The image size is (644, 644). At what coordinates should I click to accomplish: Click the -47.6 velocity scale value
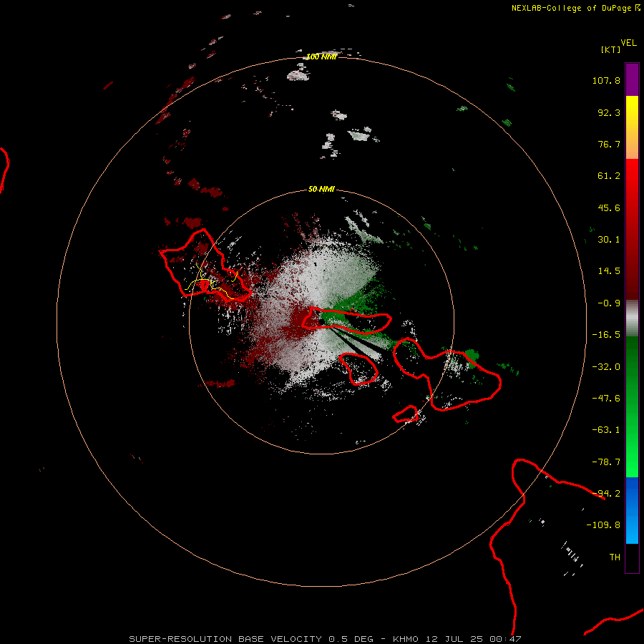click(x=606, y=399)
